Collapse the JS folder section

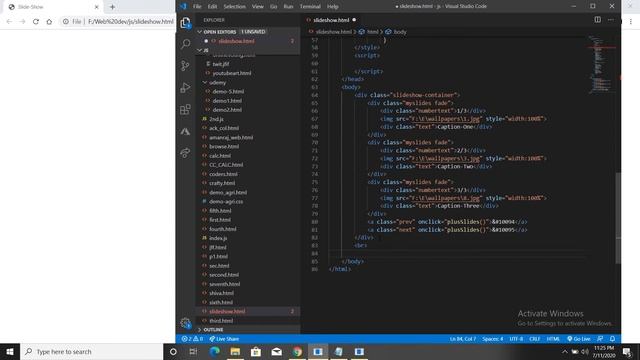[200, 50]
